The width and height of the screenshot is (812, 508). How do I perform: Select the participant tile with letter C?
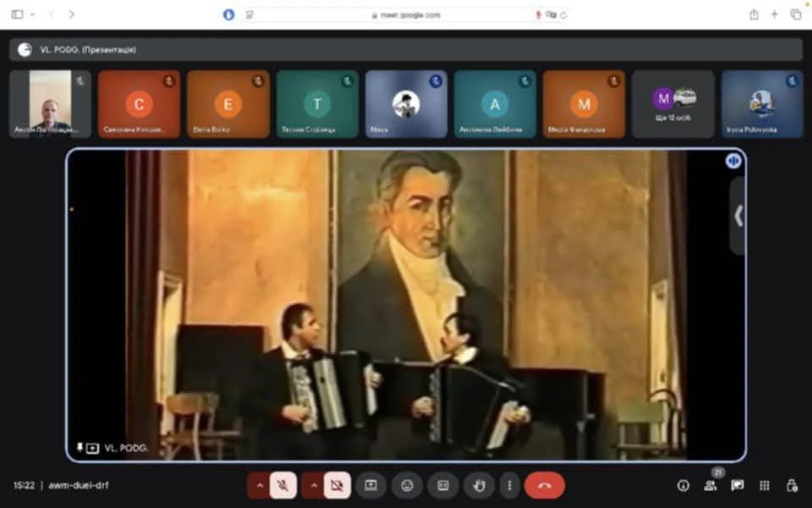140,104
